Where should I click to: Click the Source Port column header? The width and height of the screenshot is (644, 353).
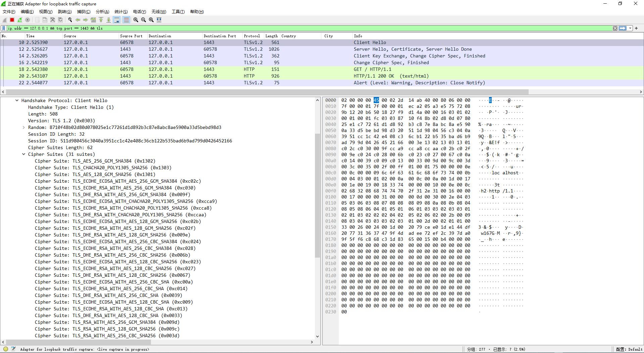tap(133, 36)
